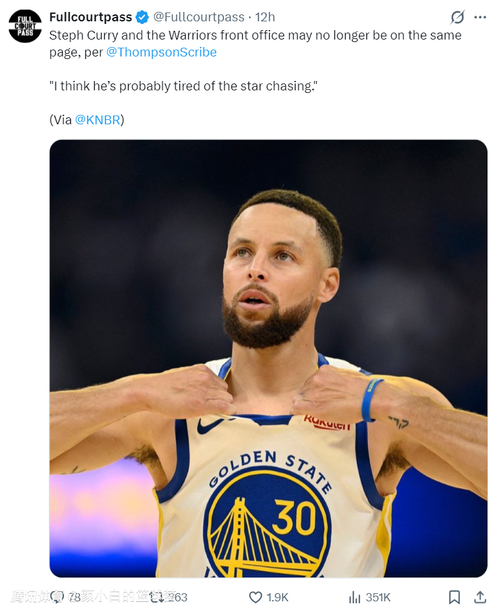Open the three-dot more options menu
This screenshot has height=612, width=500.
tap(480, 17)
